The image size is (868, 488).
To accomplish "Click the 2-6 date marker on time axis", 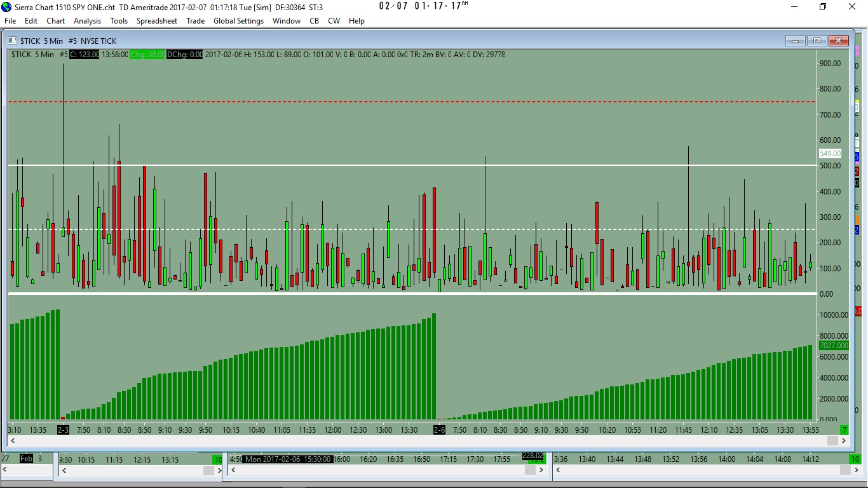I will pos(439,430).
